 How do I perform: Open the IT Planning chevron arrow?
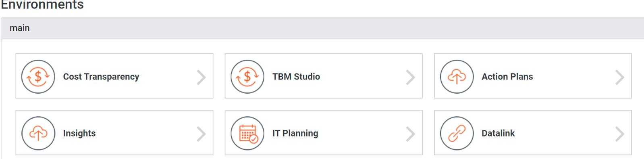point(410,134)
